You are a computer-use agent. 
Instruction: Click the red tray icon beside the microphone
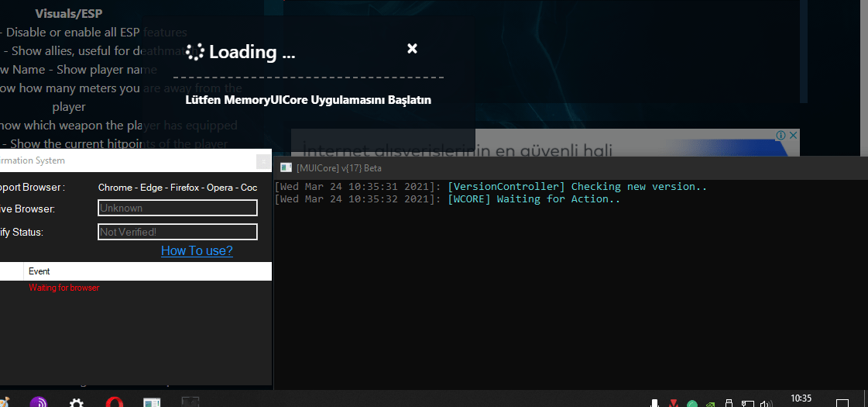click(x=673, y=403)
